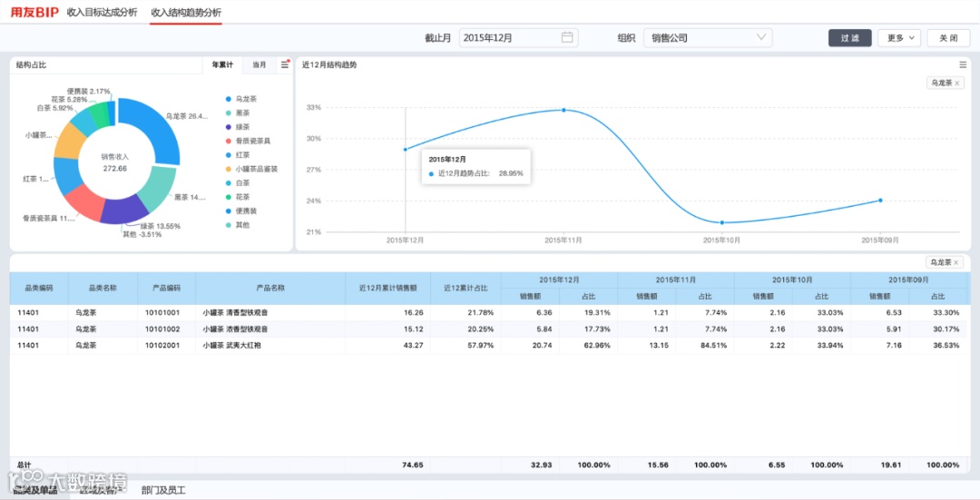The height and width of the screenshot is (500, 980).
Task: Toggle 白茶 legend entry
Action: pyautogui.click(x=238, y=183)
